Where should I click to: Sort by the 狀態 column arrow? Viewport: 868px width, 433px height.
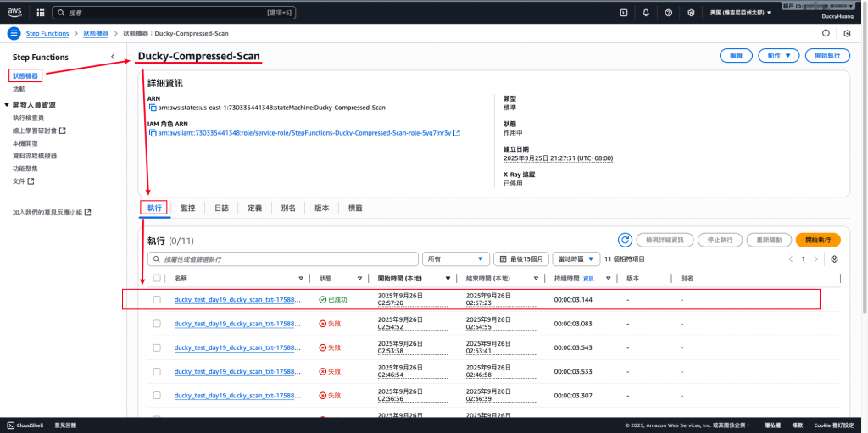click(359, 278)
